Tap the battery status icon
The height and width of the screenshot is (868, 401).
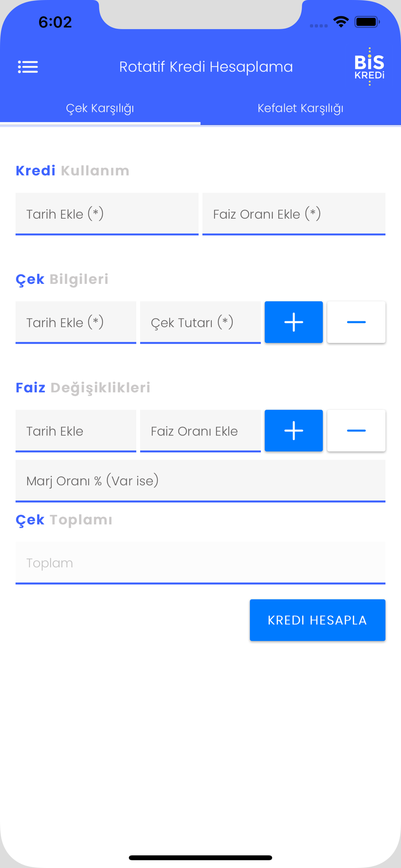click(x=367, y=22)
